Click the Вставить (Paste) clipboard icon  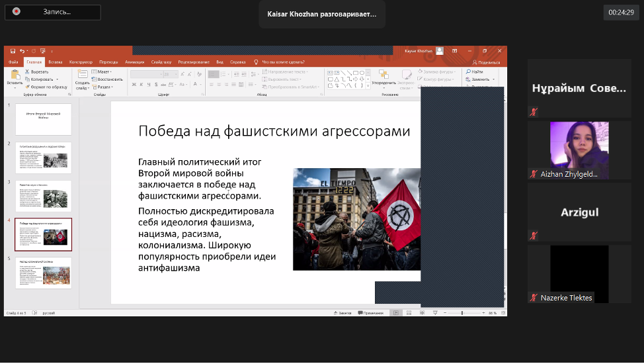15,75
